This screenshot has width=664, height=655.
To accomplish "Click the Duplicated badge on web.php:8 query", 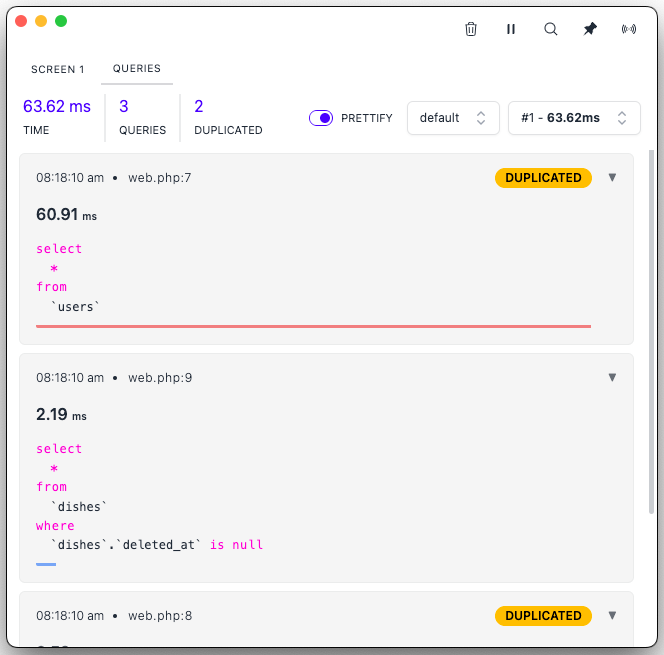I will (543, 616).
